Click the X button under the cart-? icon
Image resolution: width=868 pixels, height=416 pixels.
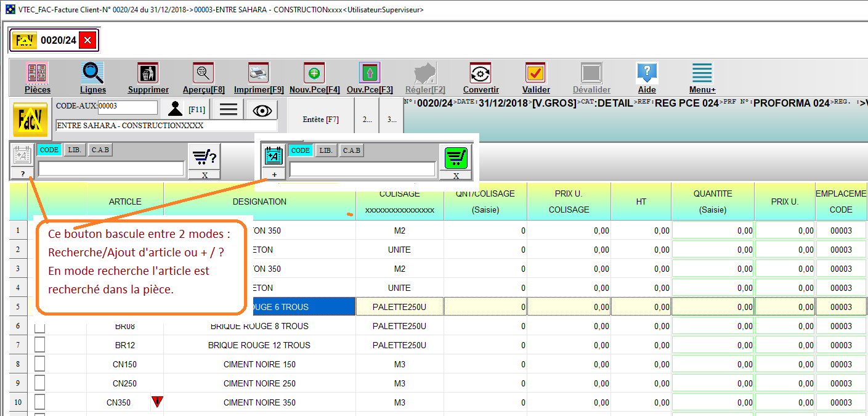205,175
